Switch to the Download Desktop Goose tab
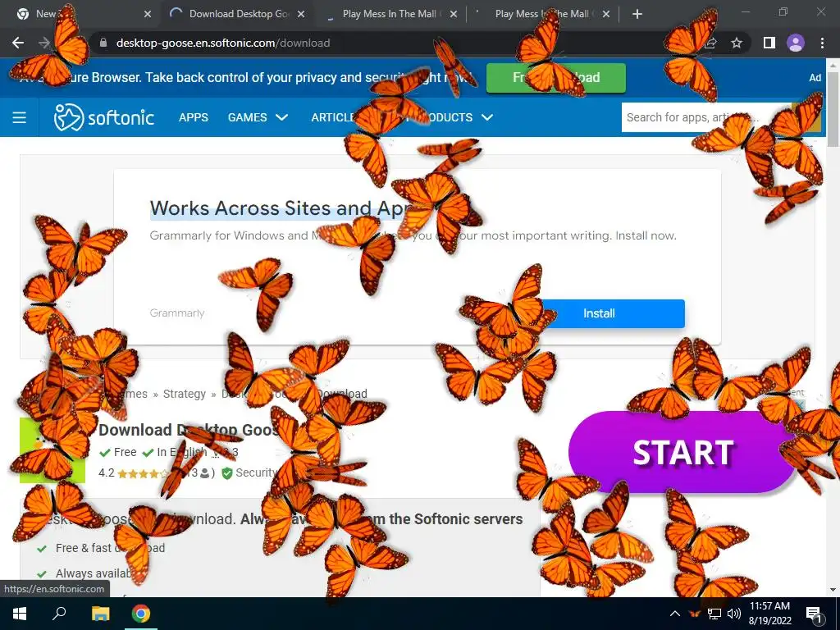Screen dimensions: 840x630 [x=235, y=14]
